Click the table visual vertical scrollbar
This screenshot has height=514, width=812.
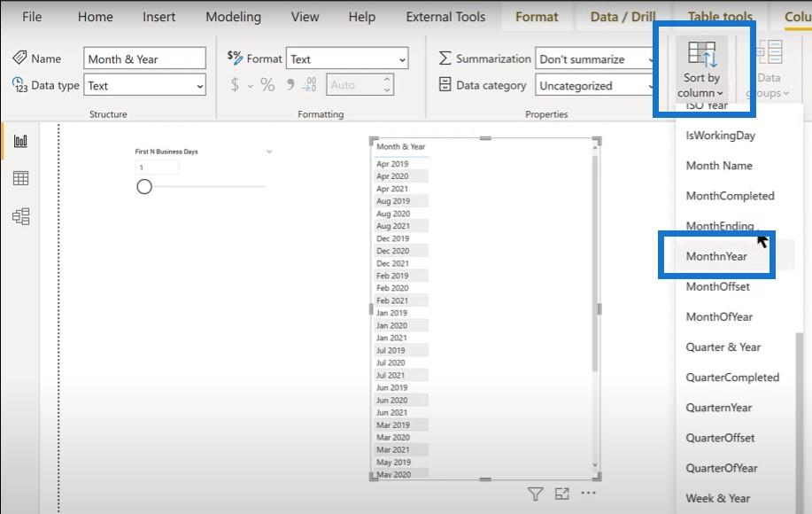(595, 263)
